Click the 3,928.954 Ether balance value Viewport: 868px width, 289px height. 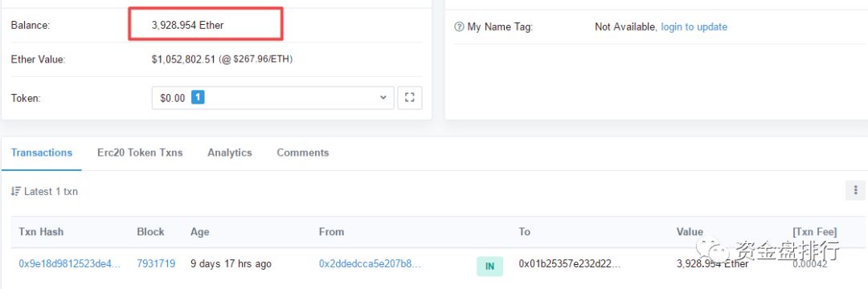click(187, 25)
